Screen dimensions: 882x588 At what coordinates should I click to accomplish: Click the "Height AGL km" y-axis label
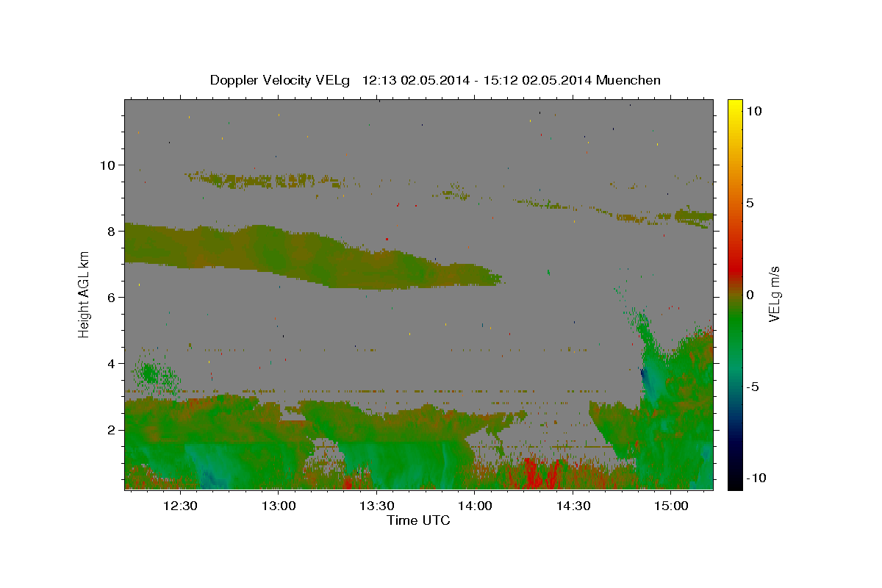(x=85, y=295)
